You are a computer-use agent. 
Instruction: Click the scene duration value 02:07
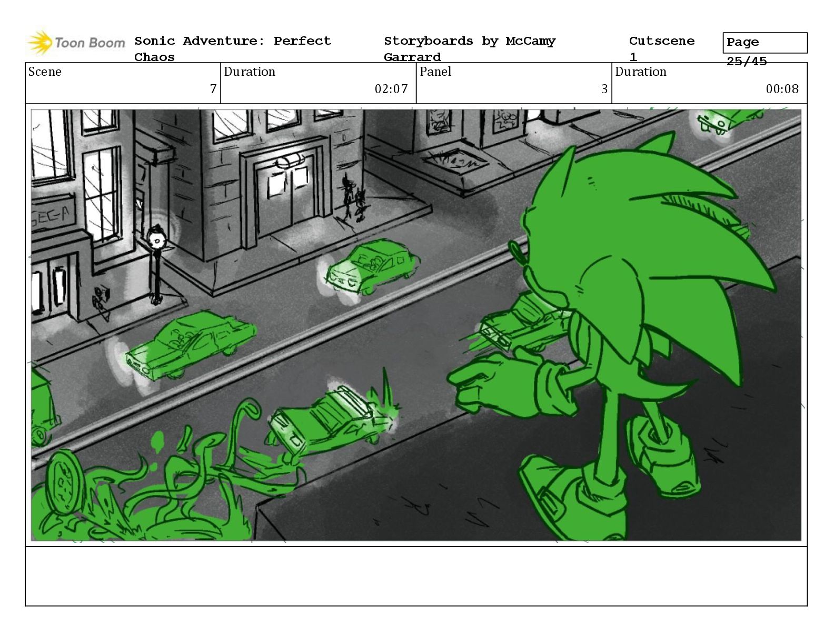click(391, 89)
